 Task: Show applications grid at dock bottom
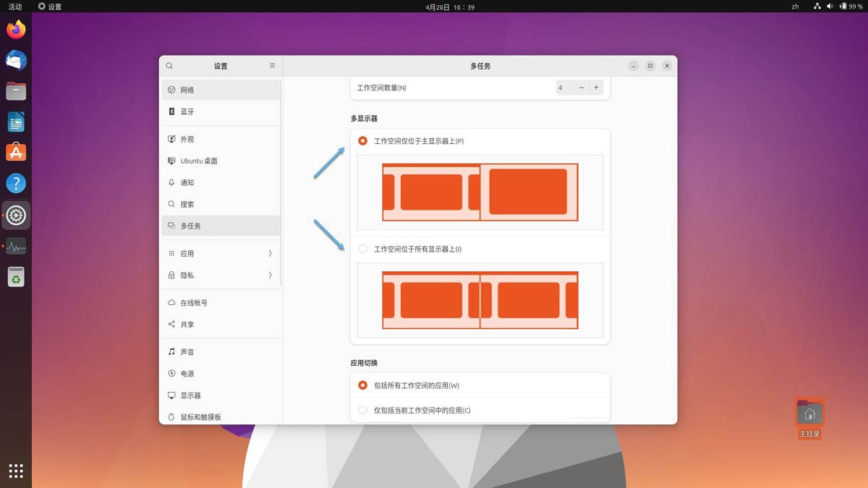coord(16,471)
